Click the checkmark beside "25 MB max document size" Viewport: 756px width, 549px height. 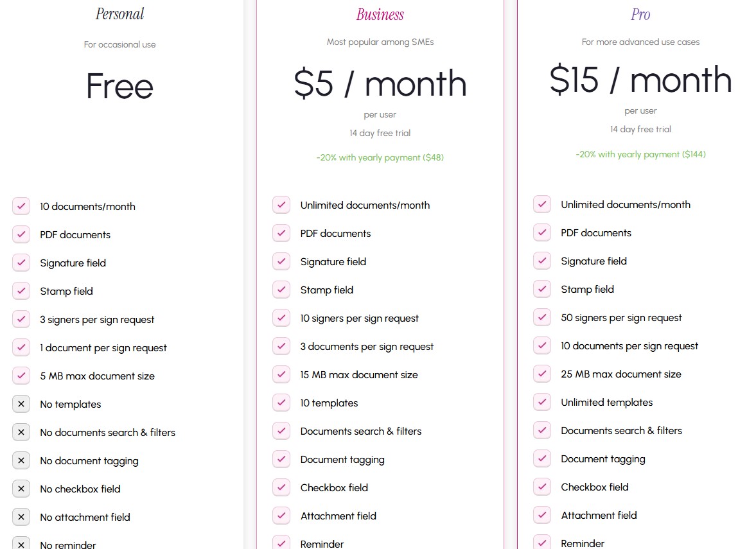point(542,374)
